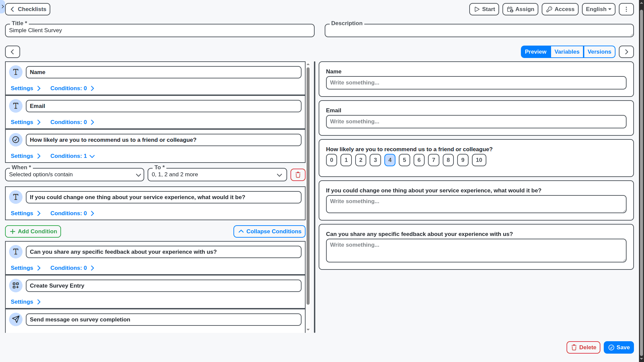Deselect the highlighted rating 4 button
Image resolution: width=644 pixels, height=362 pixels.
coord(390,160)
